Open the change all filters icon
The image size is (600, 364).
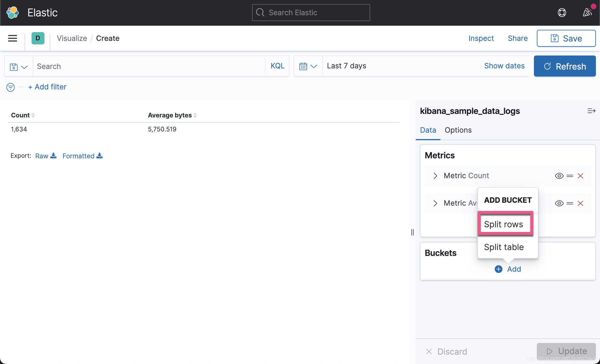click(x=11, y=87)
